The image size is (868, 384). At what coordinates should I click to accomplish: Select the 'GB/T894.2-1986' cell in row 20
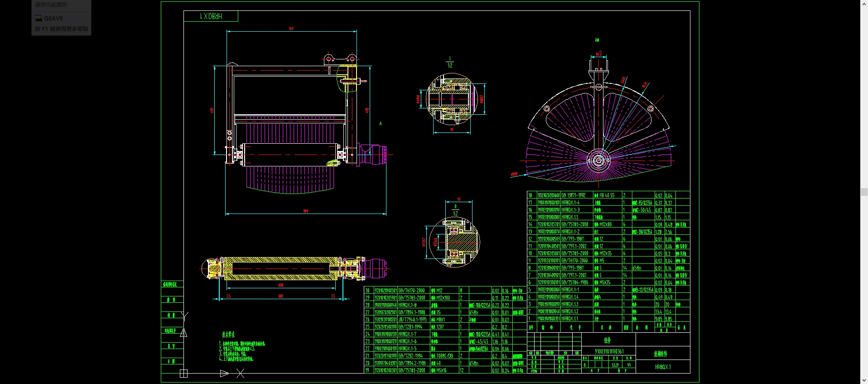pyautogui.click(x=414, y=363)
